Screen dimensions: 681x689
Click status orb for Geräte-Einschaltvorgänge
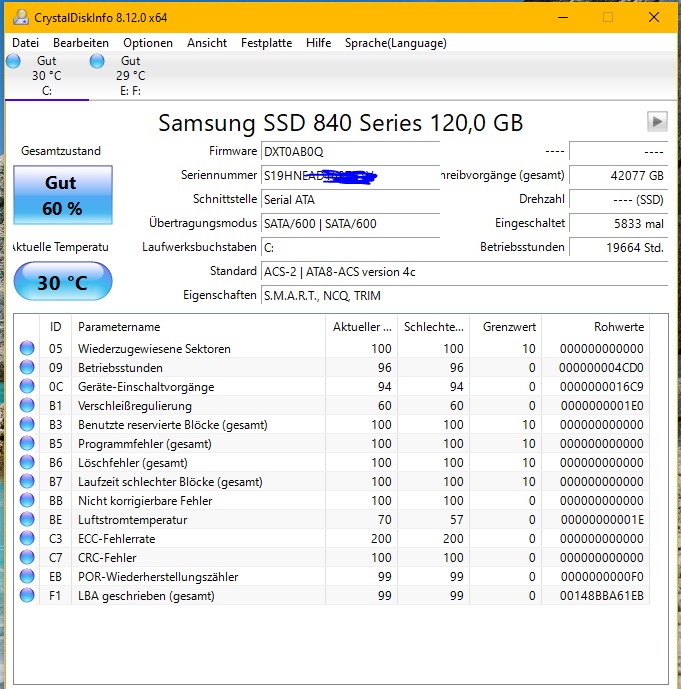pos(27,386)
